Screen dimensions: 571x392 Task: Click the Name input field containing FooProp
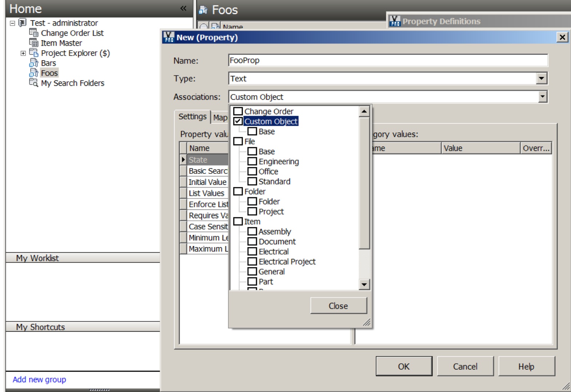point(388,60)
